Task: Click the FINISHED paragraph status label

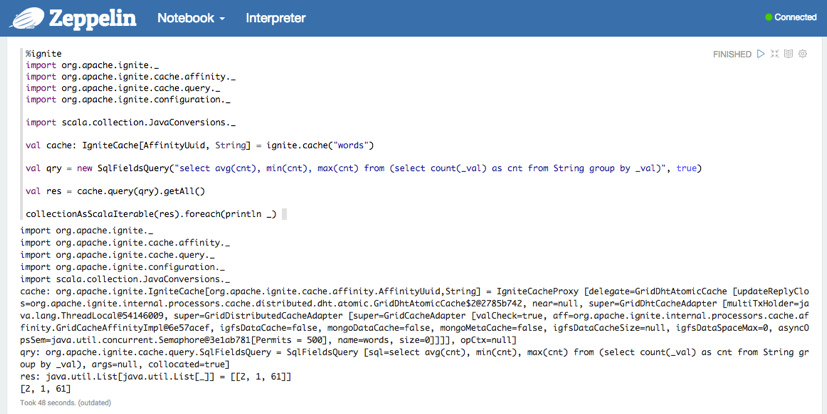Action: coord(732,54)
